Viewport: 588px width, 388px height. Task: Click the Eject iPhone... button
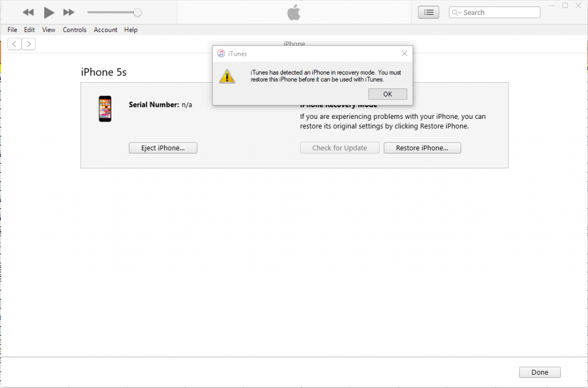[163, 148]
